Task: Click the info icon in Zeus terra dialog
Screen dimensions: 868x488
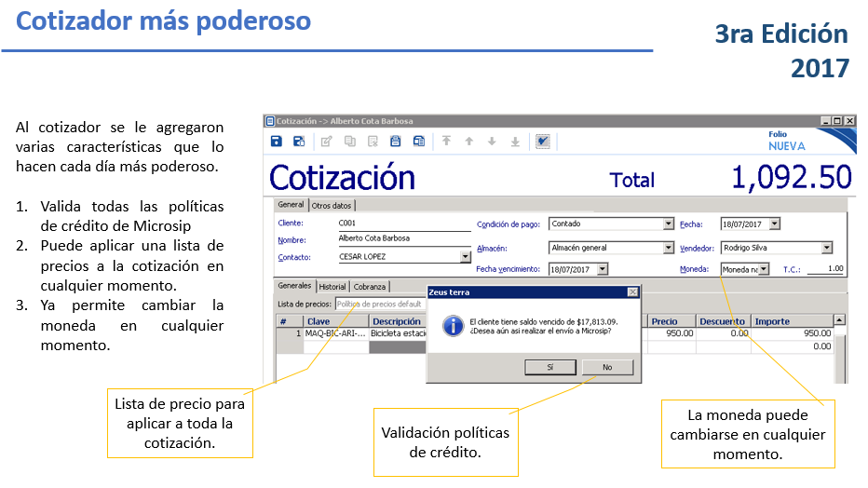Action: [453, 326]
